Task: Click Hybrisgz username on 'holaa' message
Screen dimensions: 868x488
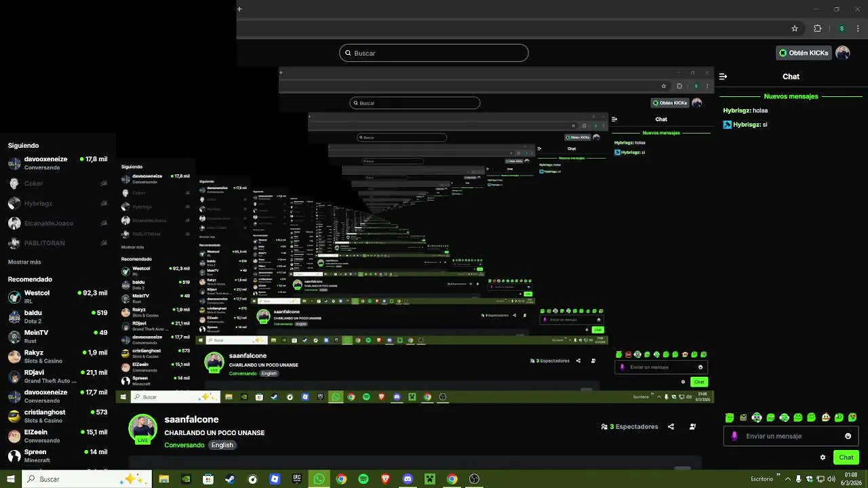Action: [737, 110]
